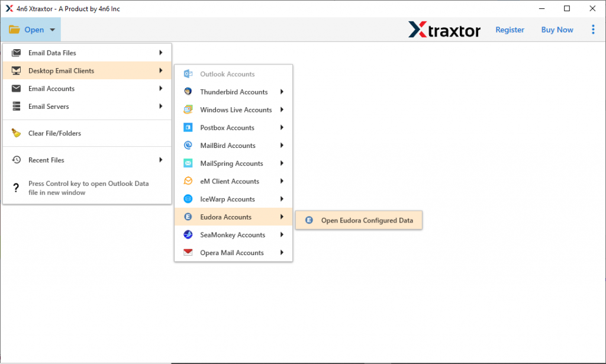Click the MailBird Accounts icon
The height and width of the screenshot is (364, 606).
point(188,145)
